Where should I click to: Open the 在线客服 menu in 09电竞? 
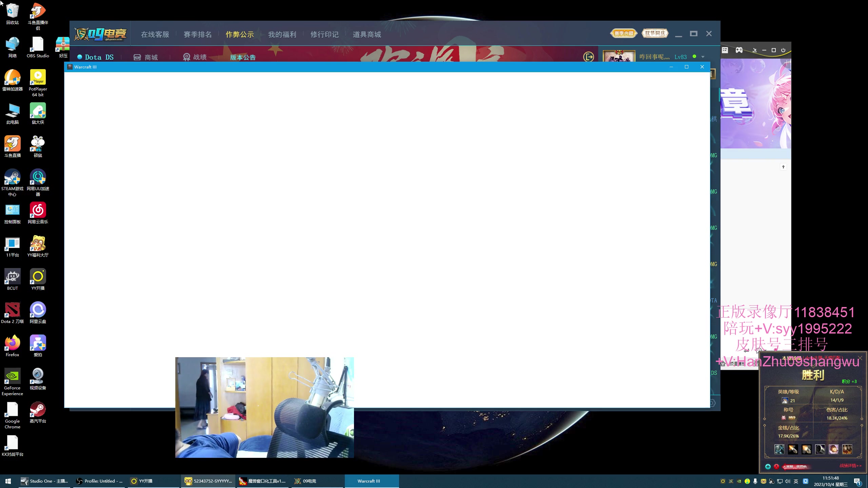(155, 34)
